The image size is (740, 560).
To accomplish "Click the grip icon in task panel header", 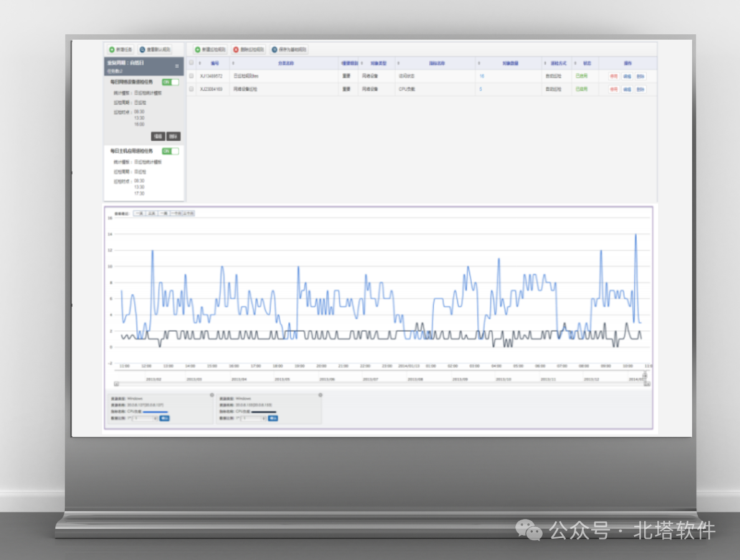I will click(177, 65).
